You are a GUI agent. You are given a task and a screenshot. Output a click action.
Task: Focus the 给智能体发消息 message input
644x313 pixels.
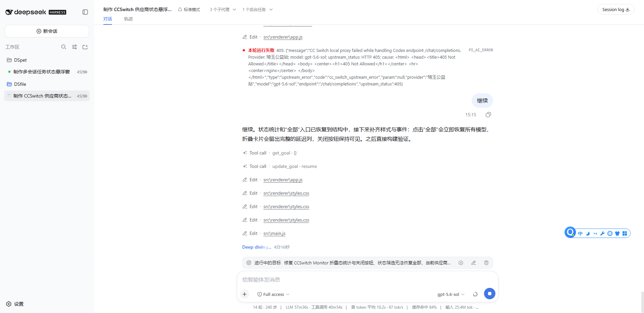click(368, 279)
